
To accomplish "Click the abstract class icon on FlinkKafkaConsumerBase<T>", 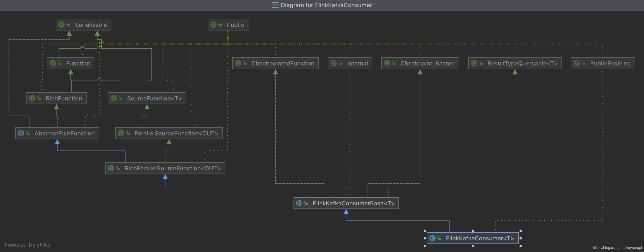I will point(299,203).
